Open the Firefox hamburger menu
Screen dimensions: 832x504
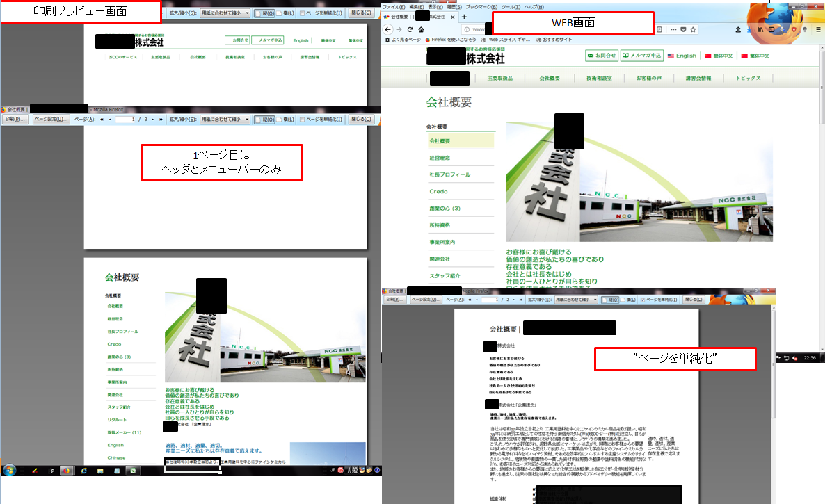tap(817, 30)
